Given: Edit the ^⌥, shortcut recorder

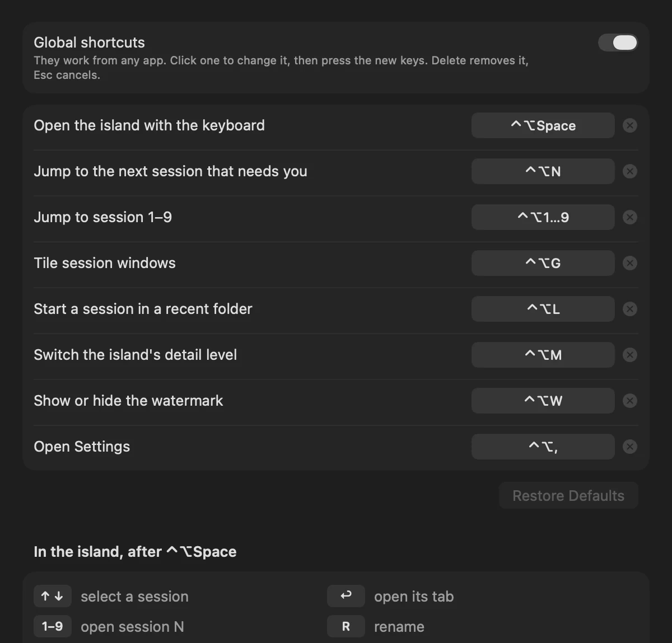Looking at the screenshot, I should (x=543, y=447).
